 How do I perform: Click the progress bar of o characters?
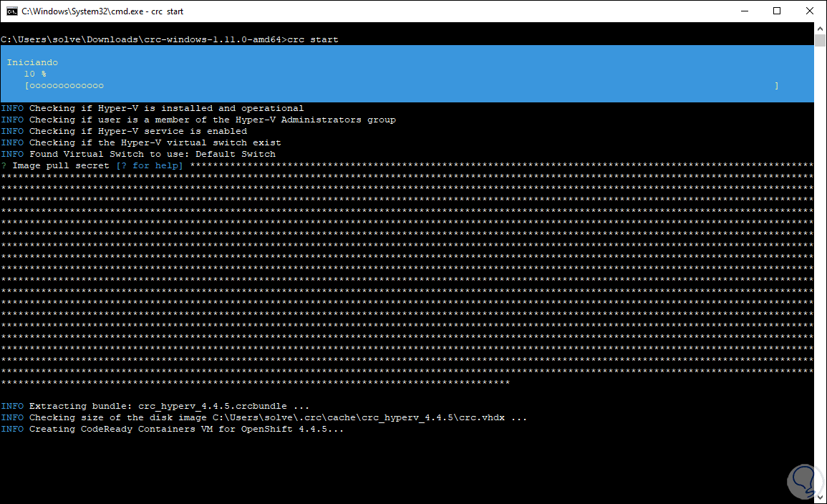point(402,85)
